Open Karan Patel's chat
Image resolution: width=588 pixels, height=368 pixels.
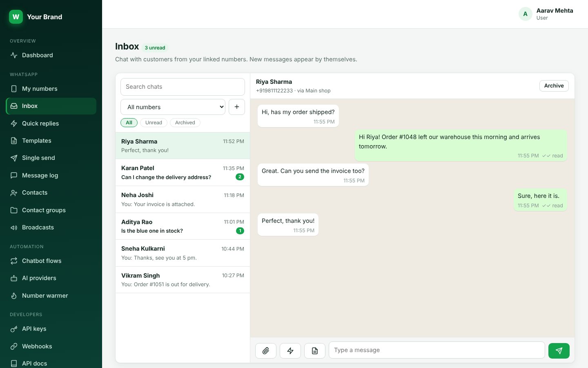(x=183, y=173)
